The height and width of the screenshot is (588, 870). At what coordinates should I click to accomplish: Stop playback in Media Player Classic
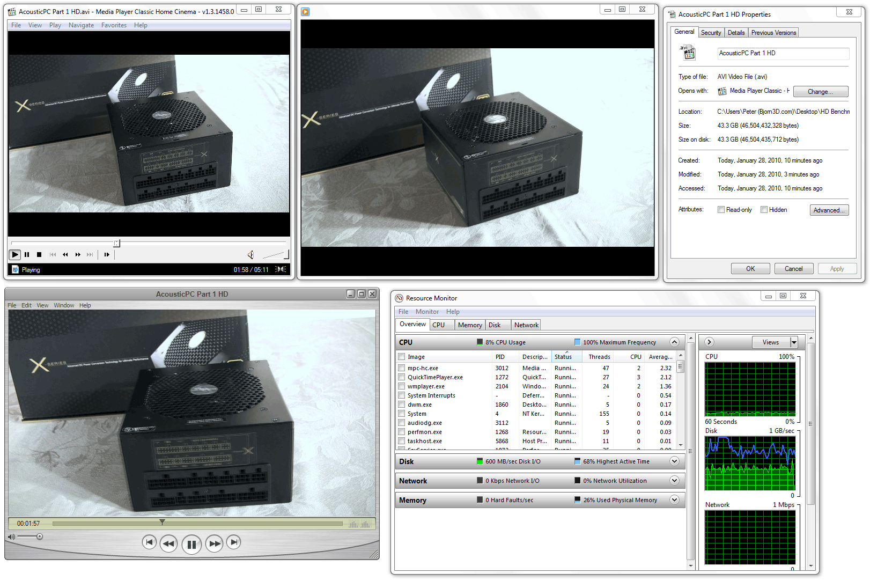click(x=39, y=254)
